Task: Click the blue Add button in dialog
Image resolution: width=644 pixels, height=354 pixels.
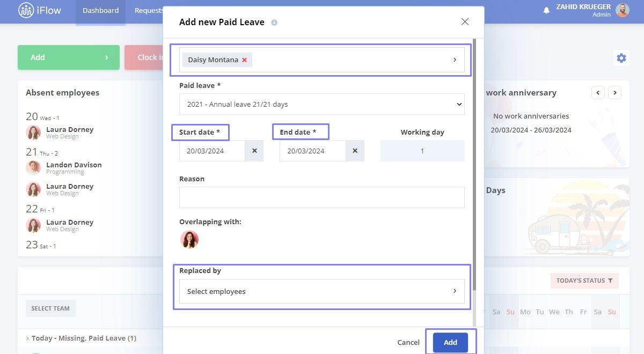Action: (450, 342)
